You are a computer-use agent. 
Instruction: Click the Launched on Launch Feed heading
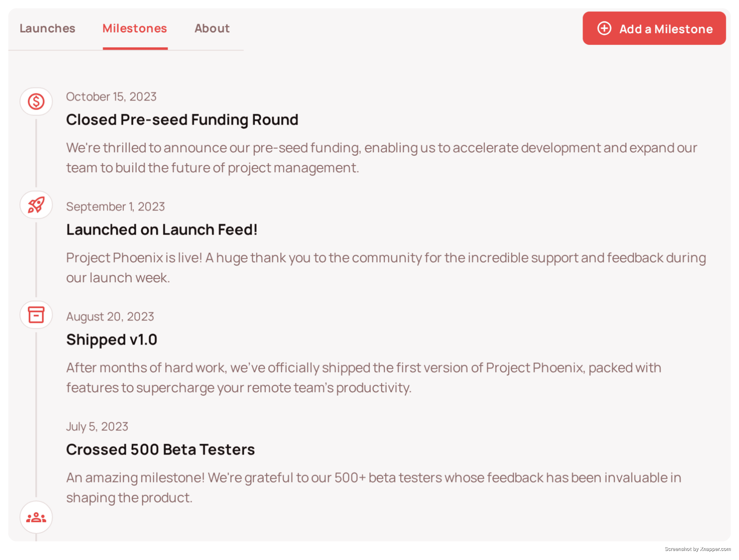[162, 229]
